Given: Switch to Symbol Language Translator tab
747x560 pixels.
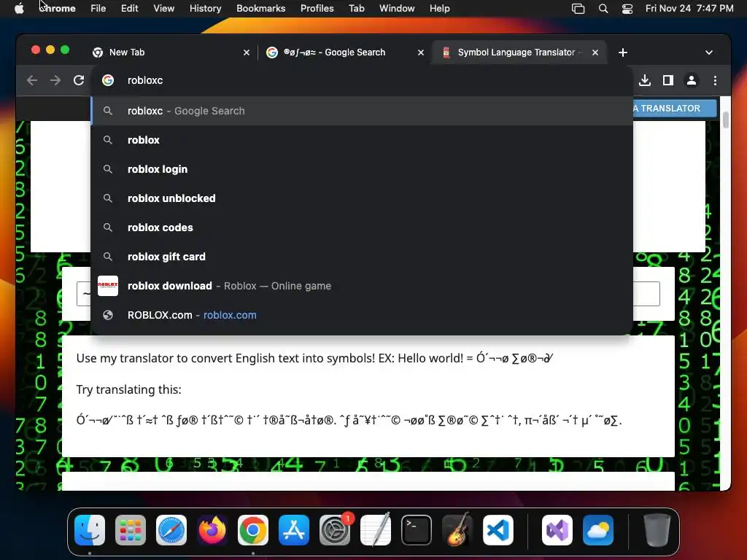Looking at the screenshot, I should tap(519, 52).
